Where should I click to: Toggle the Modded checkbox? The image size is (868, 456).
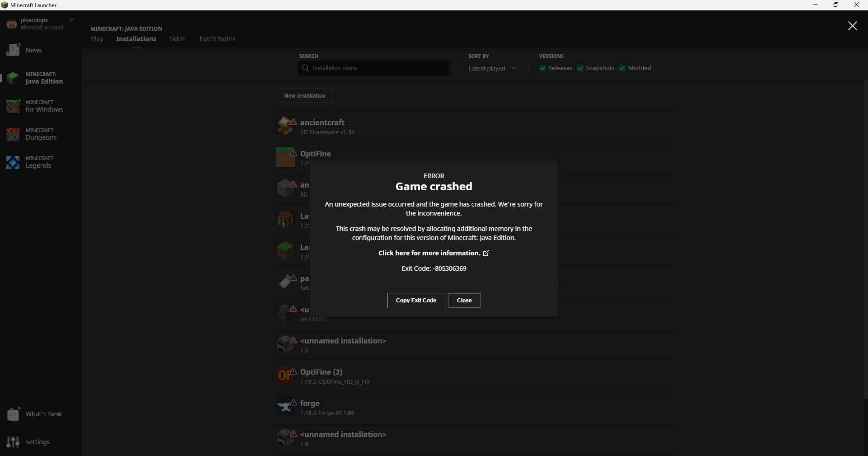[x=623, y=68]
